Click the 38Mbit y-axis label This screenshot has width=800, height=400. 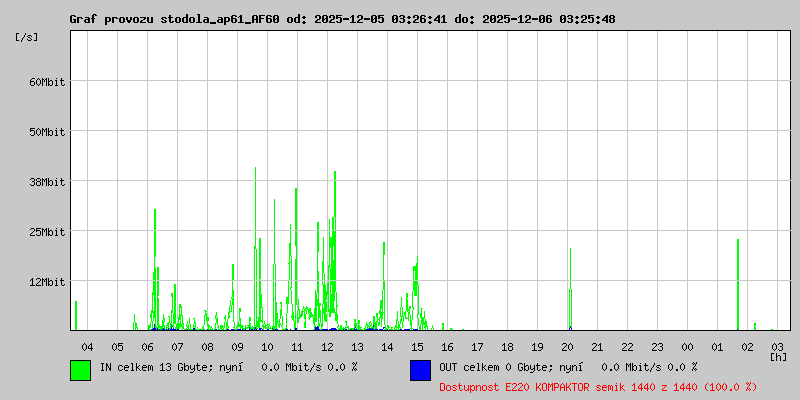(x=46, y=181)
